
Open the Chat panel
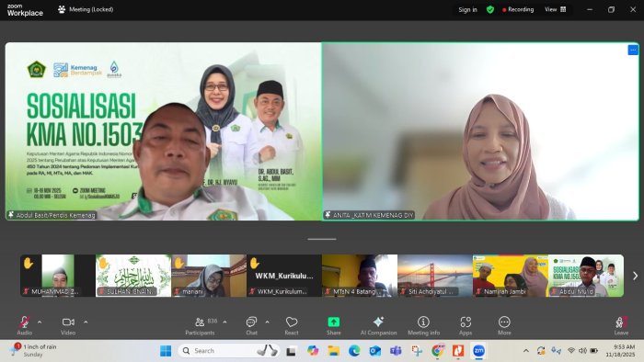tap(251, 325)
